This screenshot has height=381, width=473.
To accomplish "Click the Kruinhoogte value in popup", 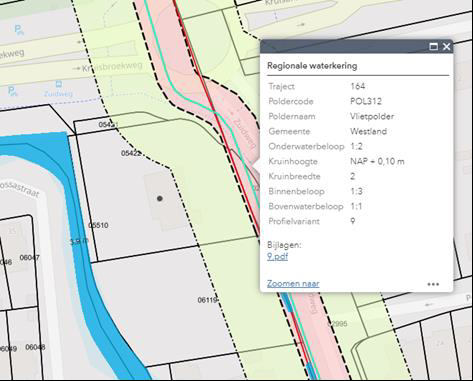I will point(377,161).
